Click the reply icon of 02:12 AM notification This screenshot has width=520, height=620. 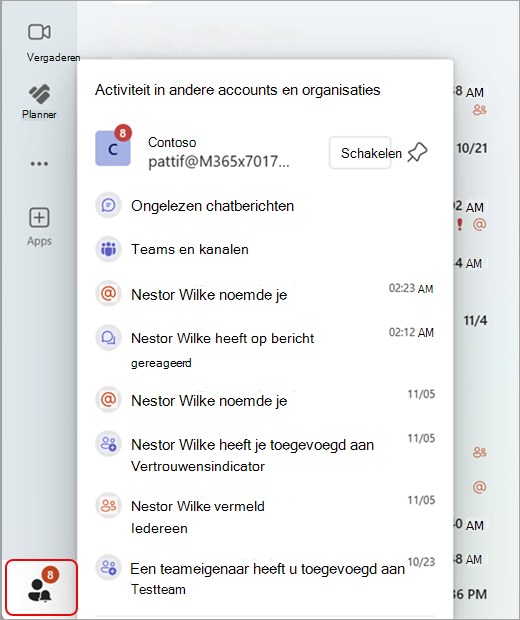(108, 338)
